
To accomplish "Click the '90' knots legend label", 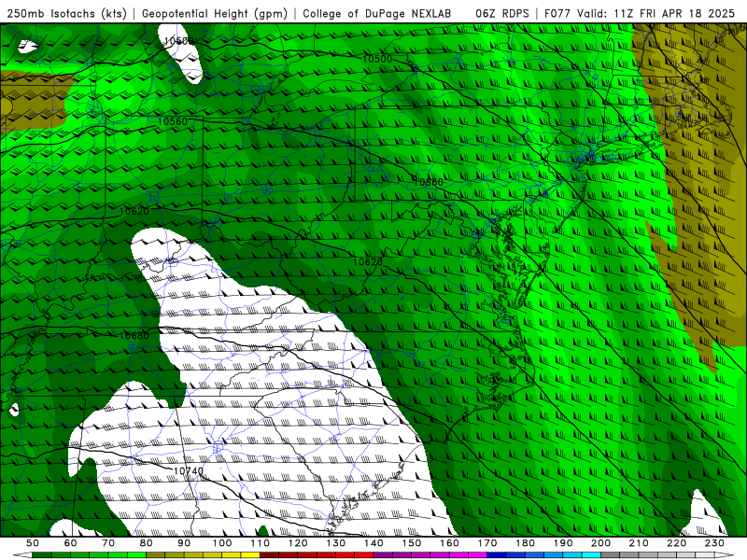I will click(184, 543).
